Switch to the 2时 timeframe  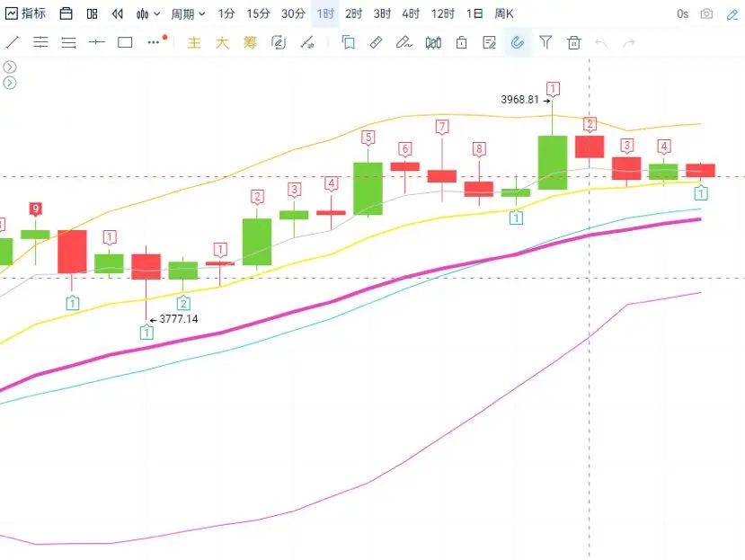353,13
